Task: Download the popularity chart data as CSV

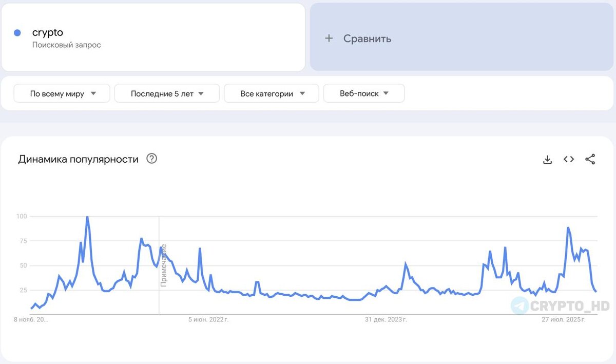Action: click(547, 160)
